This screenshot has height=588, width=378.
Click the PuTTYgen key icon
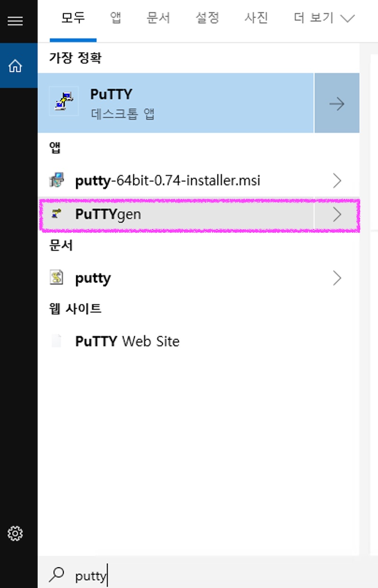(x=56, y=214)
